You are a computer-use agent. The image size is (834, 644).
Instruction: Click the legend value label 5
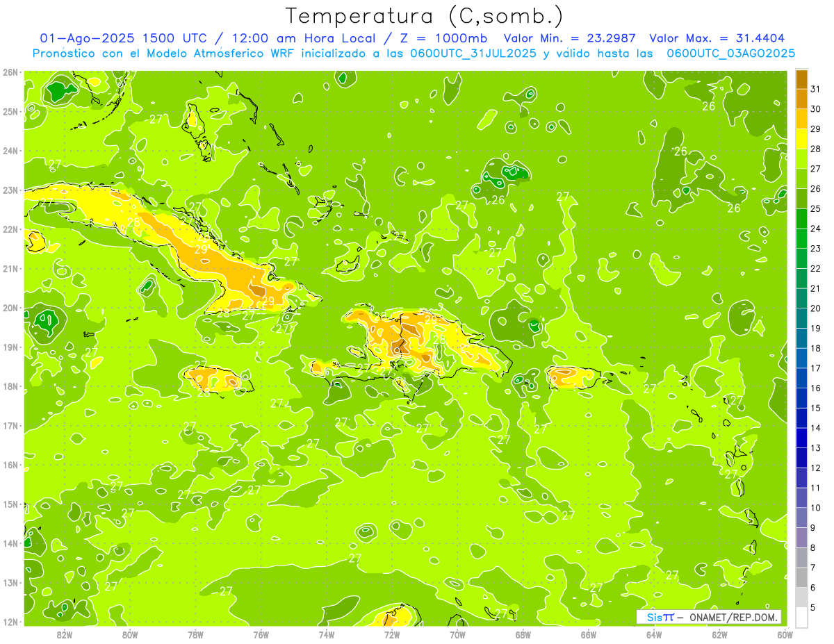813,608
